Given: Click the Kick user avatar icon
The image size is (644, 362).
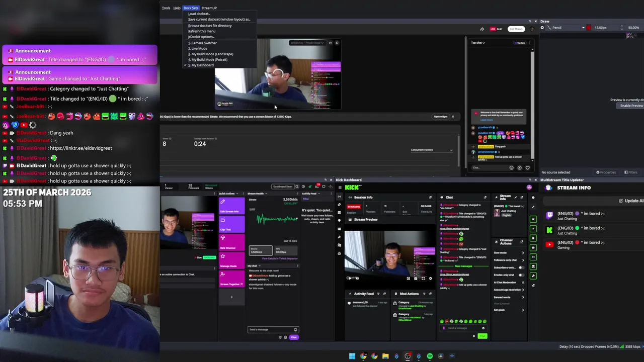Looking at the screenshot, I should pos(529,188).
